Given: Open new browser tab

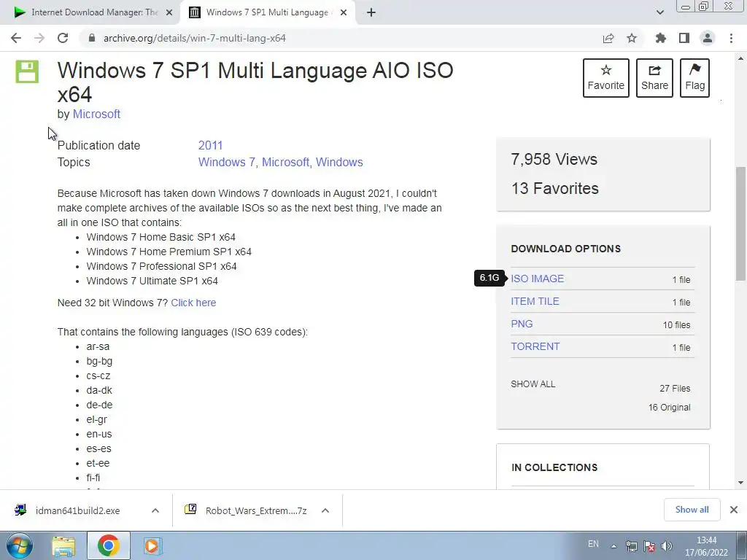Looking at the screenshot, I should tap(371, 12).
